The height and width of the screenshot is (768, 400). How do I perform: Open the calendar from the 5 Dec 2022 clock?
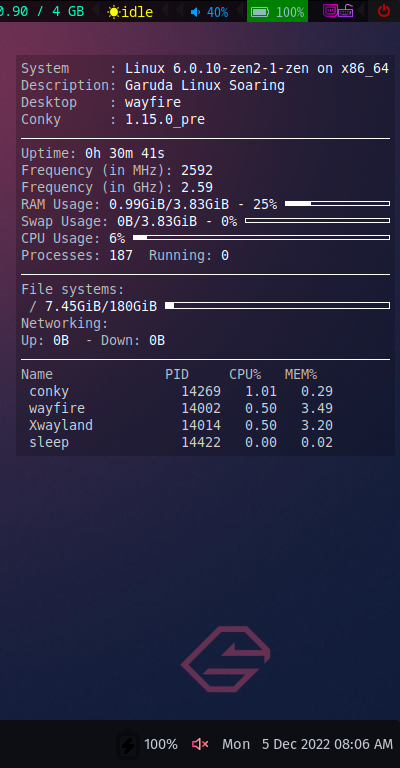click(327, 744)
